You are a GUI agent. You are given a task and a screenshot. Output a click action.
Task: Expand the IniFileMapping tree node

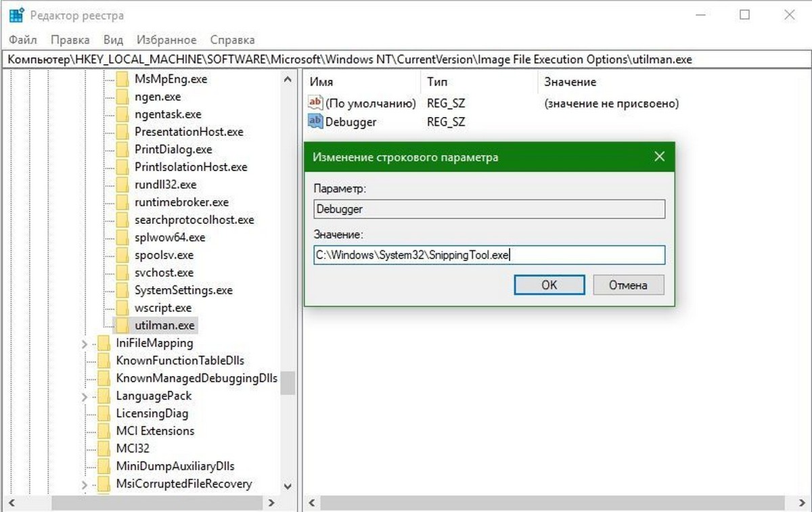(x=85, y=344)
